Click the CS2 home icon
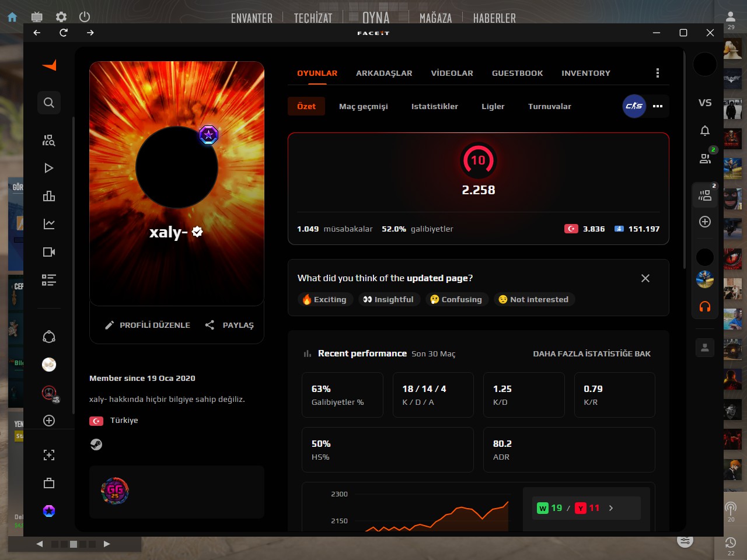 point(12,17)
